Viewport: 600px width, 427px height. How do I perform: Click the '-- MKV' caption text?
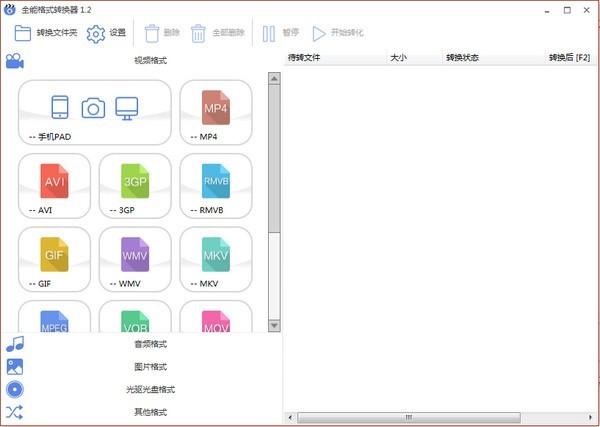(204, 284)
